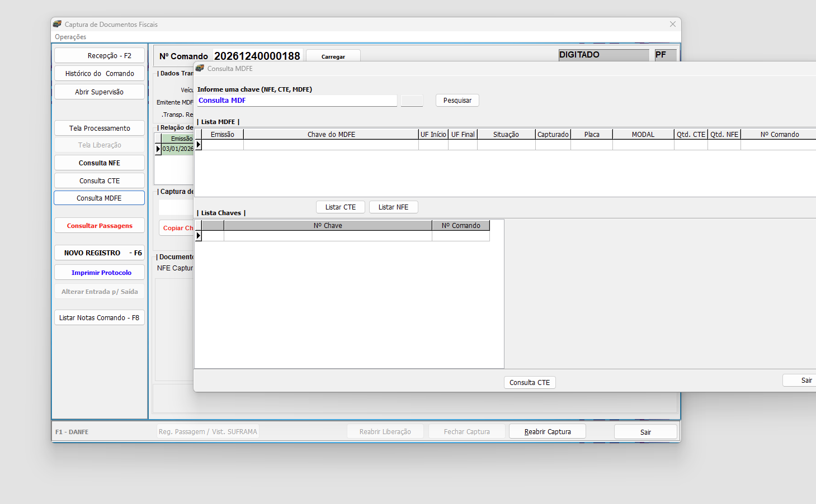Sort by Chave do MDFE column header
This screenshot has height=504, width=816.
point(331,135)
